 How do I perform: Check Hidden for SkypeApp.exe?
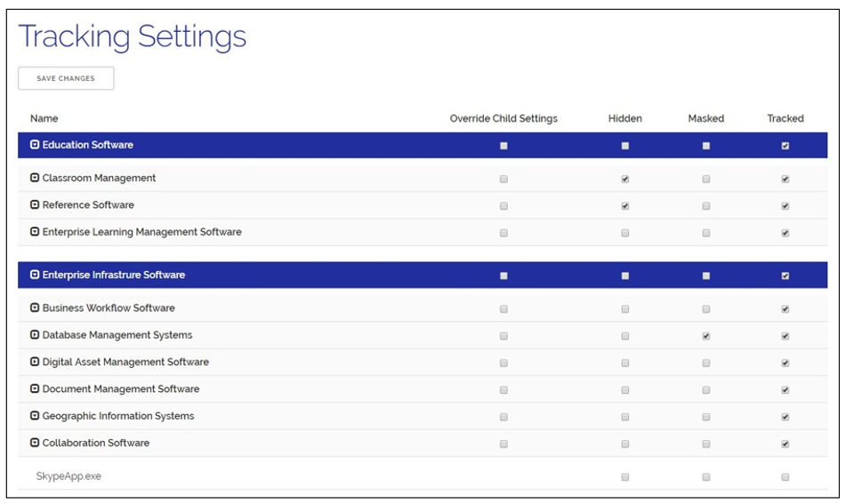(625, 477)
